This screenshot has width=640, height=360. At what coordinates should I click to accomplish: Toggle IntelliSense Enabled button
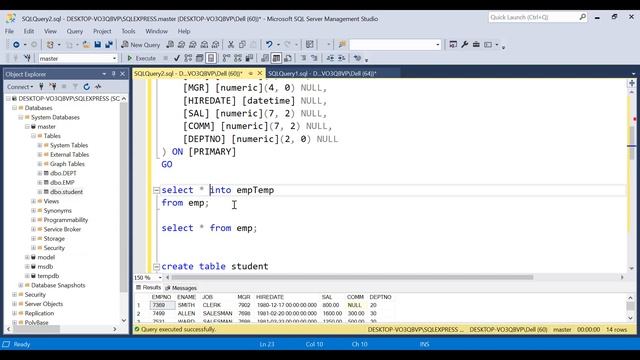pyautogui.click(x=211, y=58)
